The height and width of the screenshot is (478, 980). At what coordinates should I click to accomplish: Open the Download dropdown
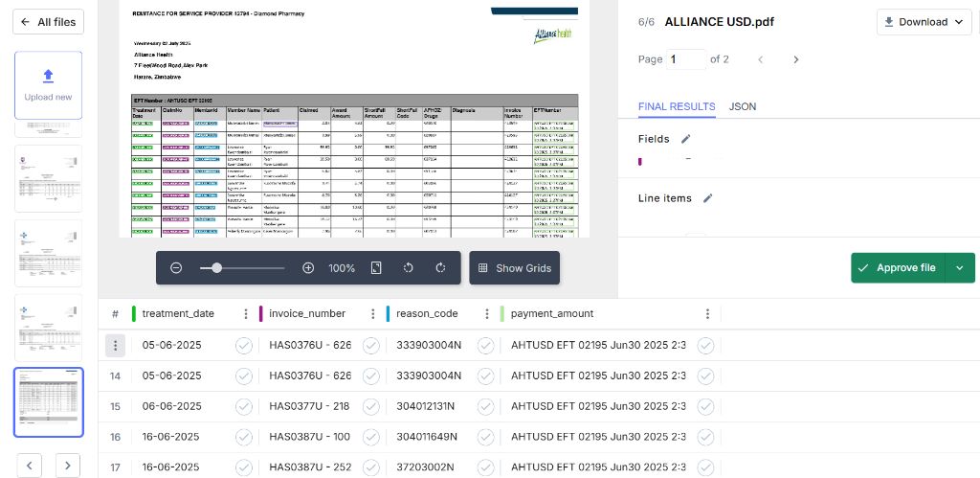tap(924, 22)
